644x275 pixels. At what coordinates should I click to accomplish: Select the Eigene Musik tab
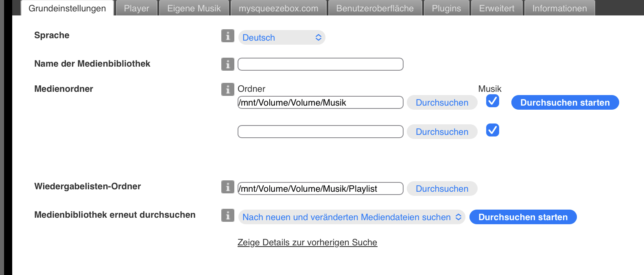tap(194, 8)
